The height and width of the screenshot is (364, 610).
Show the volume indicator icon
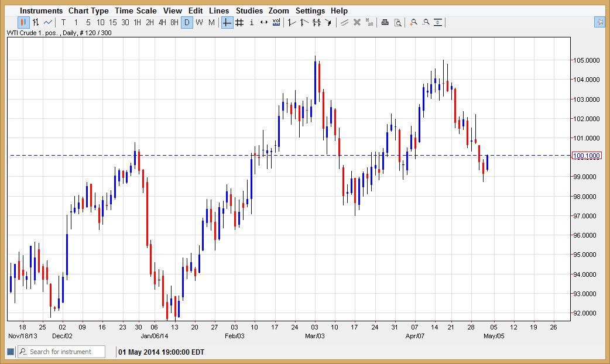276,22
